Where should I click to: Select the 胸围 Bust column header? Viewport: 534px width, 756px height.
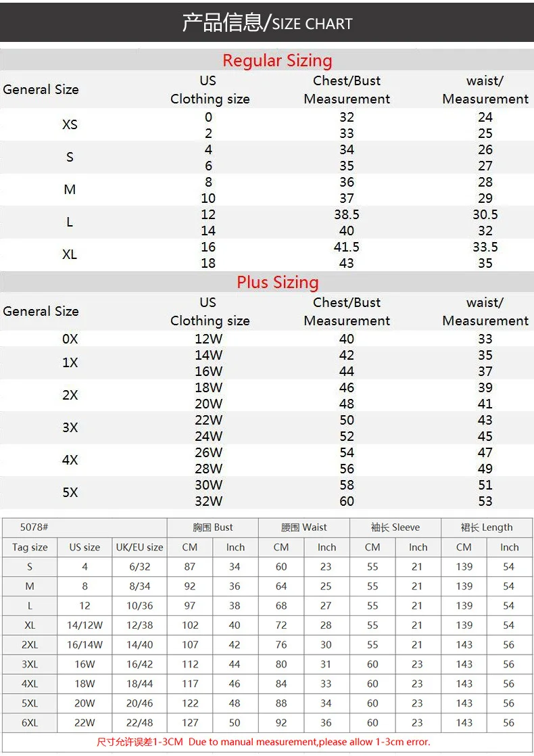tap(212, 527)
